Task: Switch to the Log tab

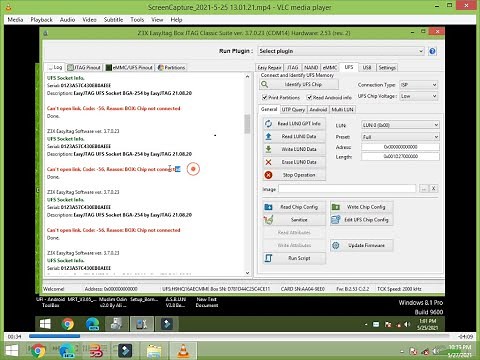Action: tap(55, 67)
